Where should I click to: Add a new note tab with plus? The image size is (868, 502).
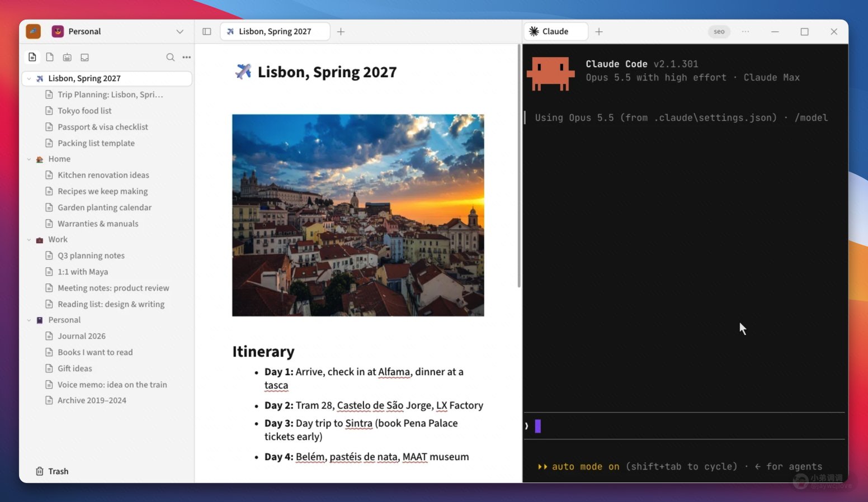(x=341, y=31)
